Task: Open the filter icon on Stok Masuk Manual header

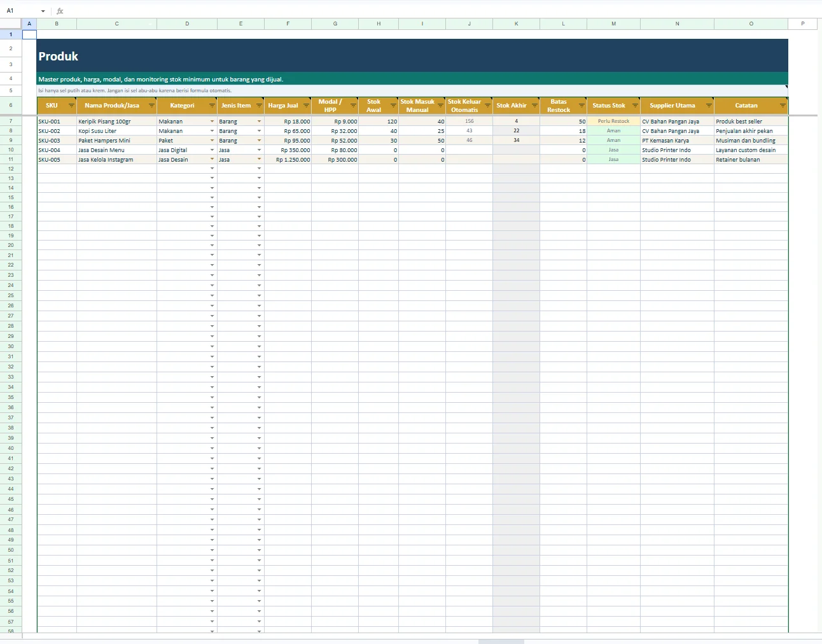Action: point(440,106)
